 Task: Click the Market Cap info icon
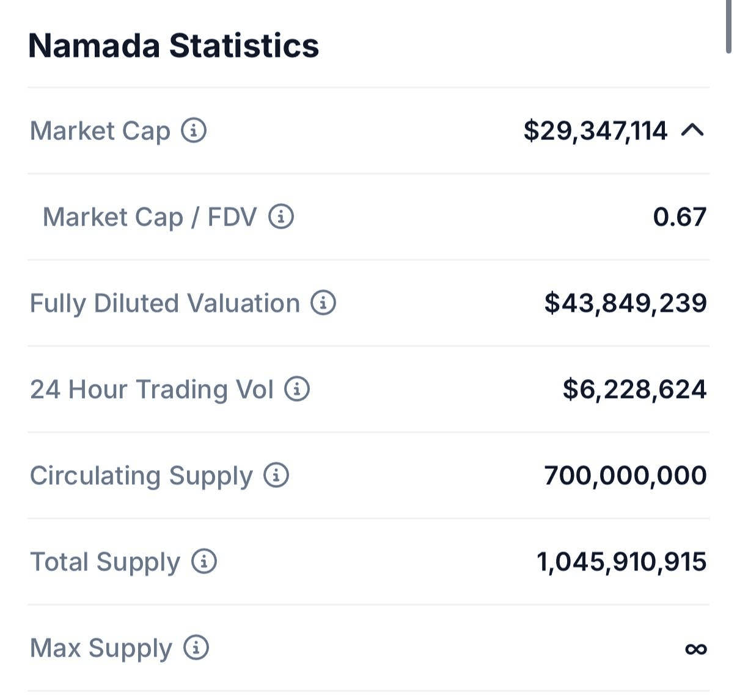point(194,130)
